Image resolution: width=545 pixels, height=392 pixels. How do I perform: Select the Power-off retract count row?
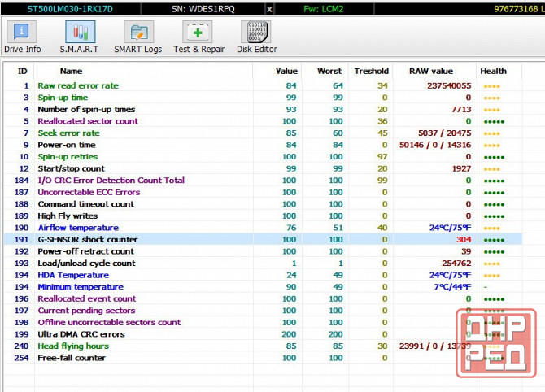coord(263,251)
